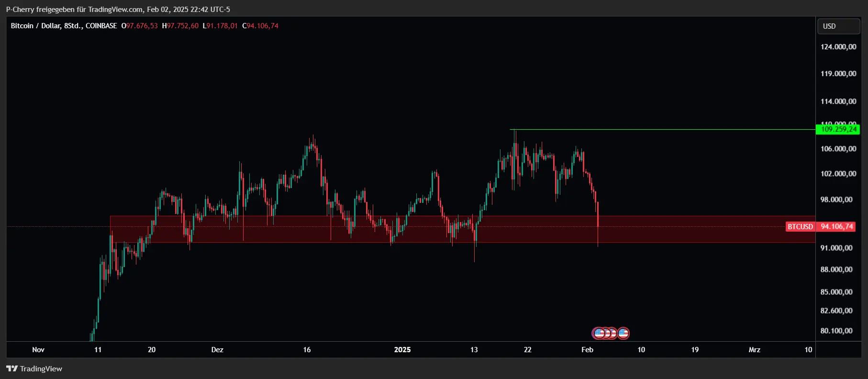
Task: Click the 85.000,00 price axis label
Action: pos(836,292)
